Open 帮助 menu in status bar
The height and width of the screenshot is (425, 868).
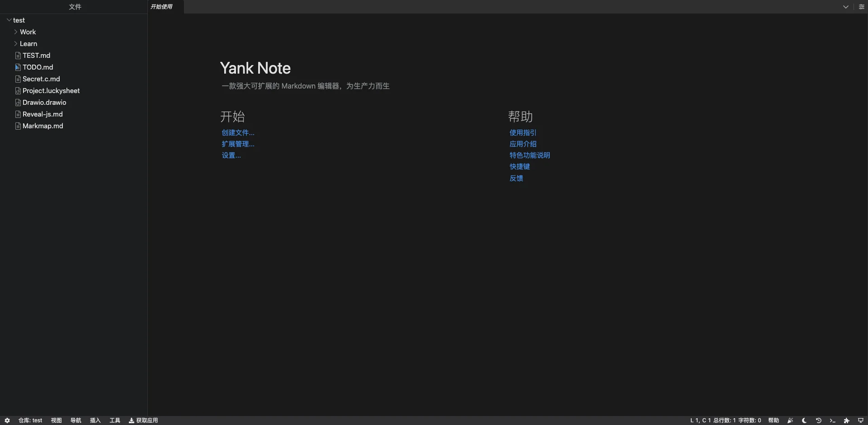(774, 420)
